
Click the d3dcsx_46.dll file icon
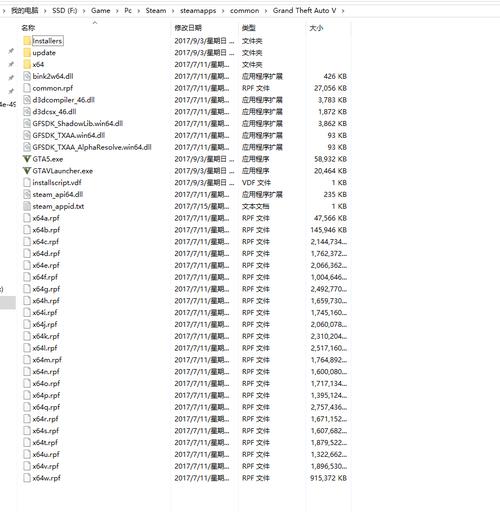pos(27,112)
